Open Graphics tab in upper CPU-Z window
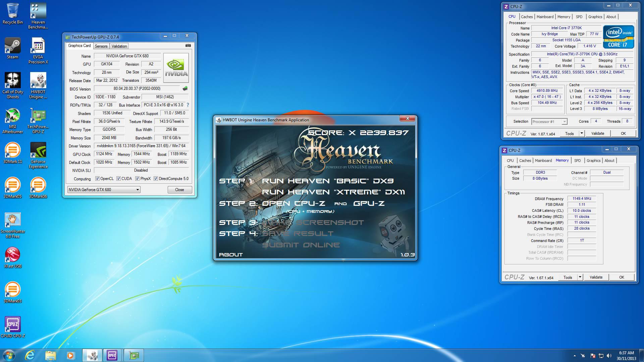Image resolution: width=644 pixels, height=362 pixels. (x=595, y=17)
